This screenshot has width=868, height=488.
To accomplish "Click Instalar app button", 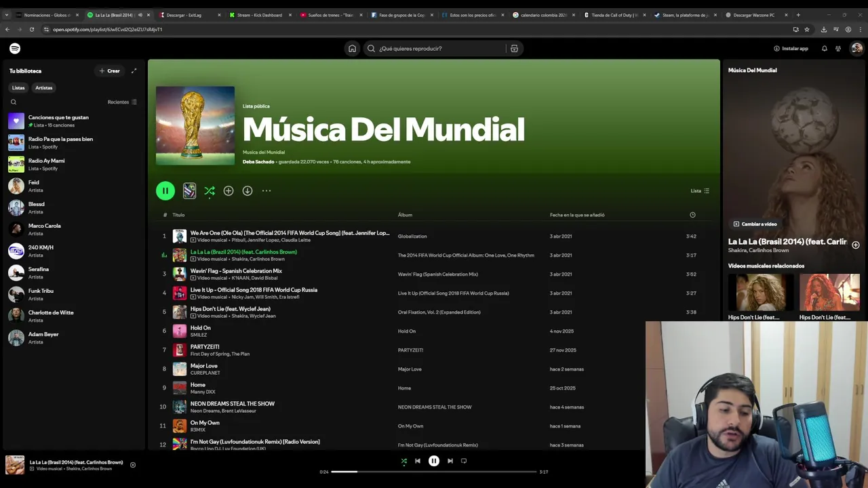I will point(791,48).
